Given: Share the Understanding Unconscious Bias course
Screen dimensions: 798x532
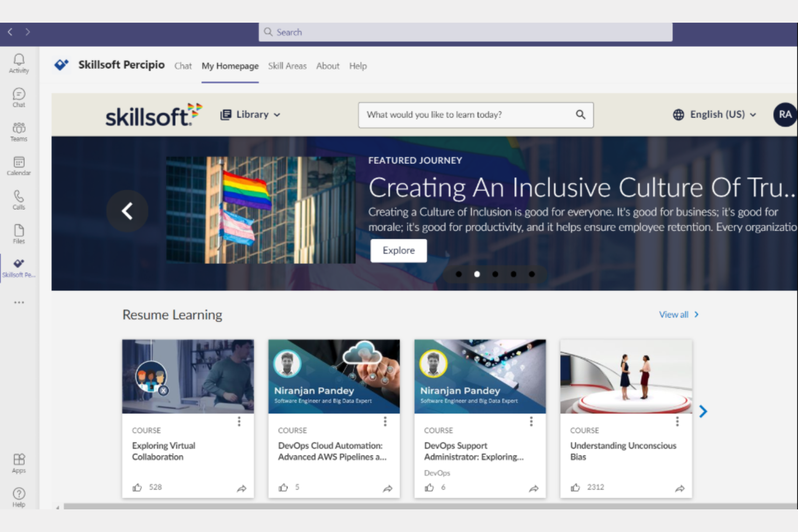Looking at the screenshot, I should pyautogui.click(x=680, y=488).
